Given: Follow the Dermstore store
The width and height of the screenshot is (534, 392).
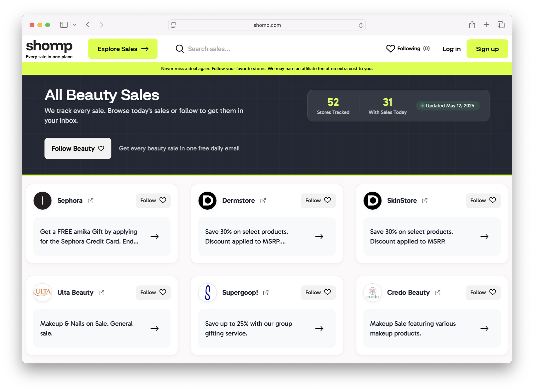Looking at the screenshot, I should [x=318, y=200].
